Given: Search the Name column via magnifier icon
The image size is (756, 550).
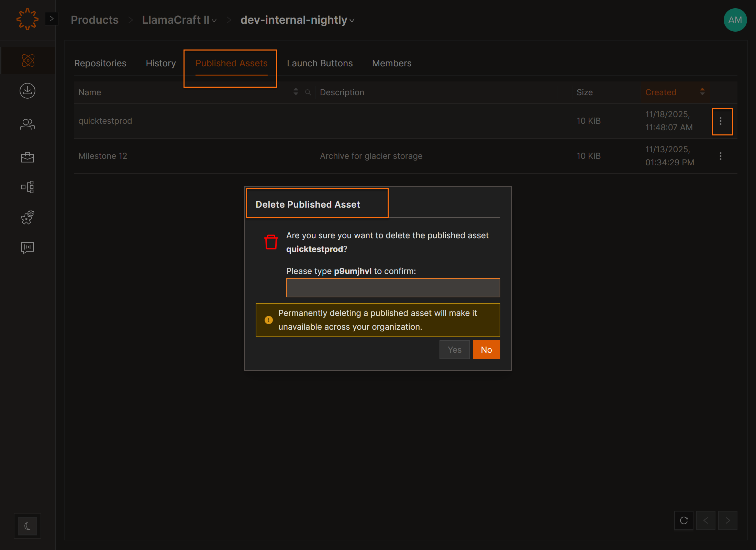Looking at the screenshot, I should click(x=308, y=92).
